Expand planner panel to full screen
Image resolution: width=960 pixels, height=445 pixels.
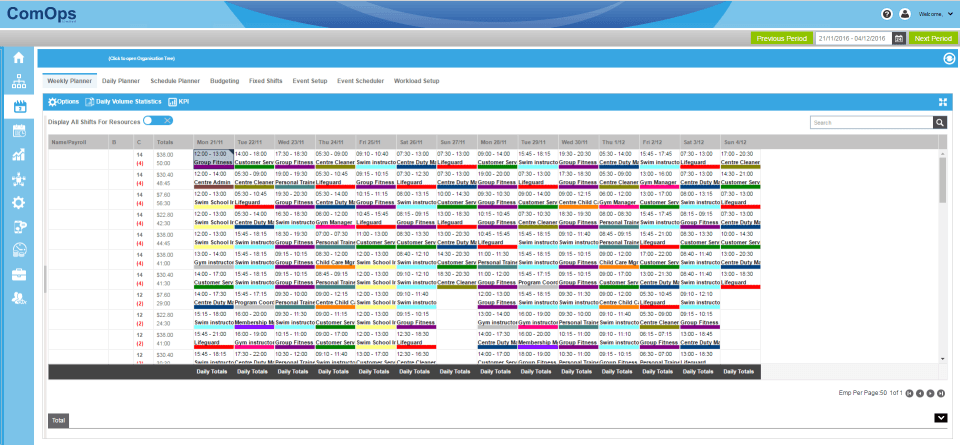click(943, 102)
